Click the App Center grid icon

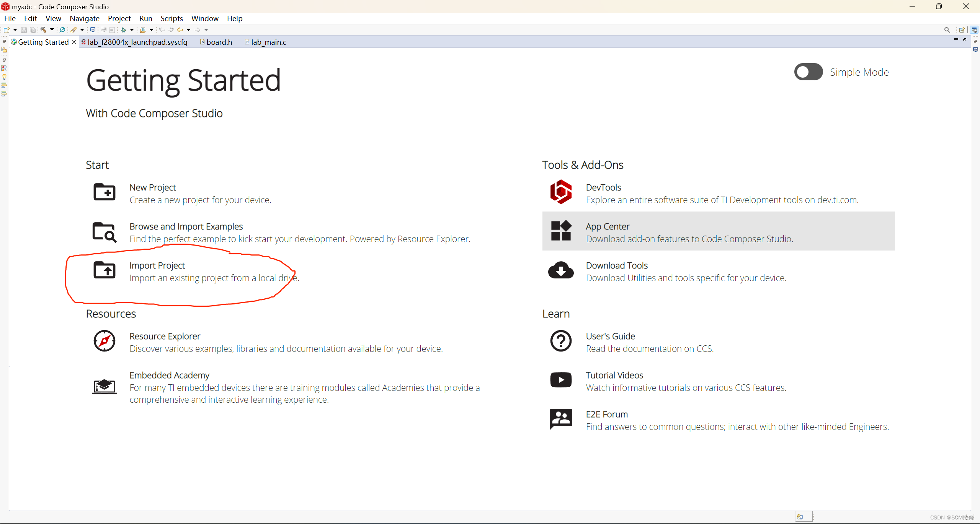561,231
